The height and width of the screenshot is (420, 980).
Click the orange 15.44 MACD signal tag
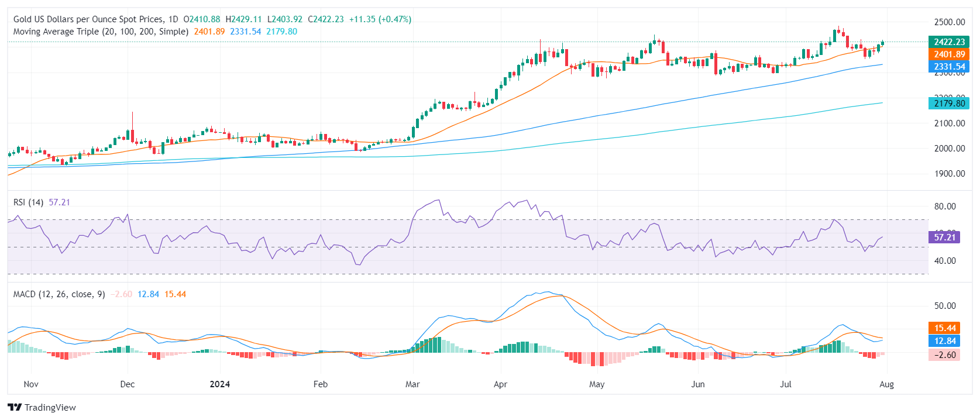coord(944,328)
